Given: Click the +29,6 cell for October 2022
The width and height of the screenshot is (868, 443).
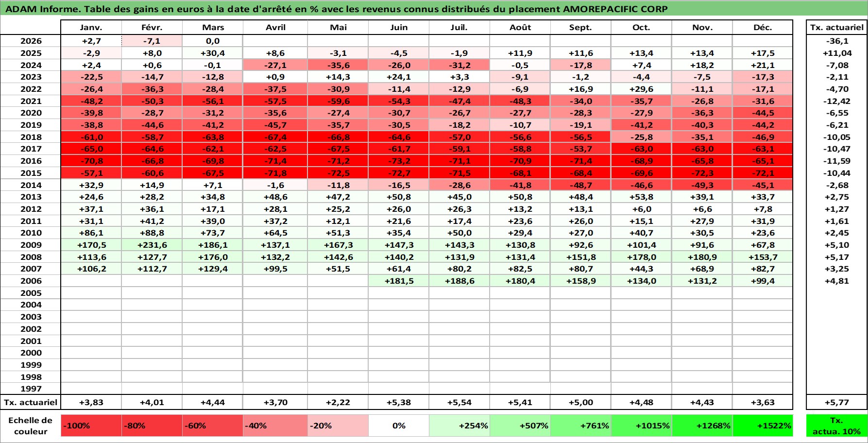Looking at the screenshot, I should point(641,89).
